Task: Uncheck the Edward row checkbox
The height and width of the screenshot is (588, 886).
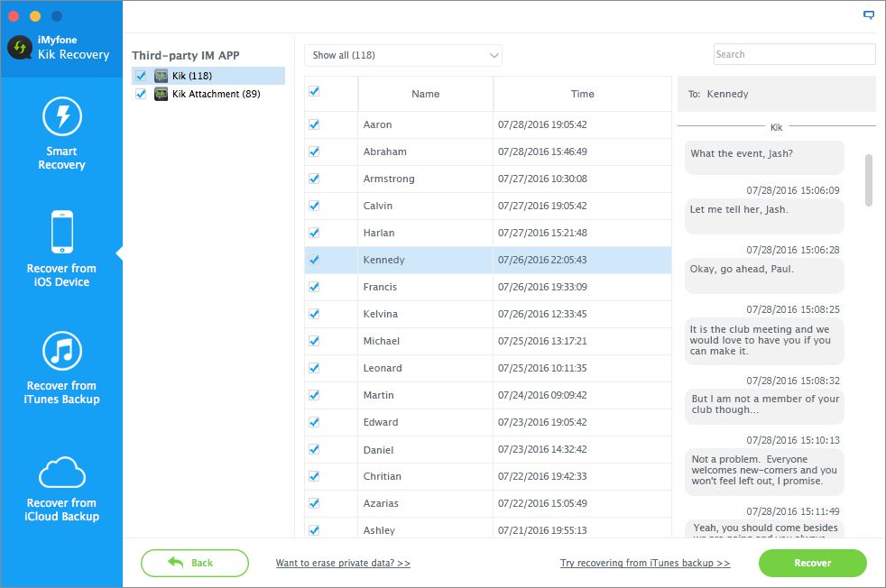Action: 314,422
